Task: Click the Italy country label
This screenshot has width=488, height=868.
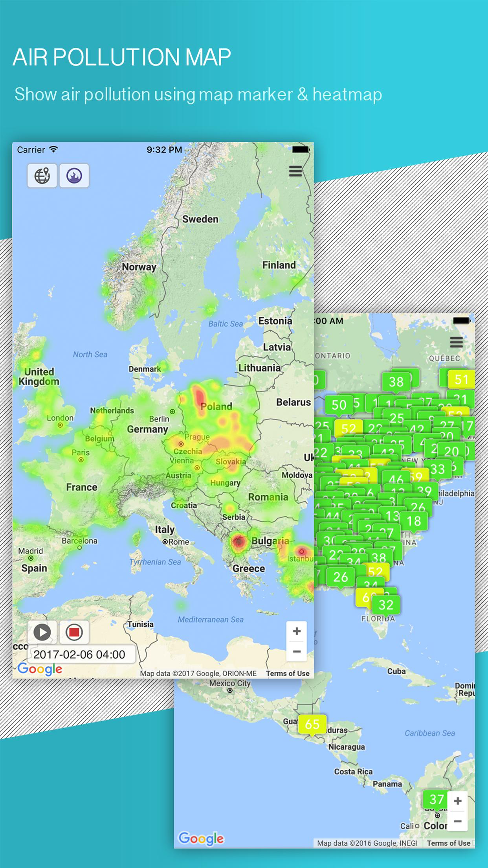Action: pos(165,530)
